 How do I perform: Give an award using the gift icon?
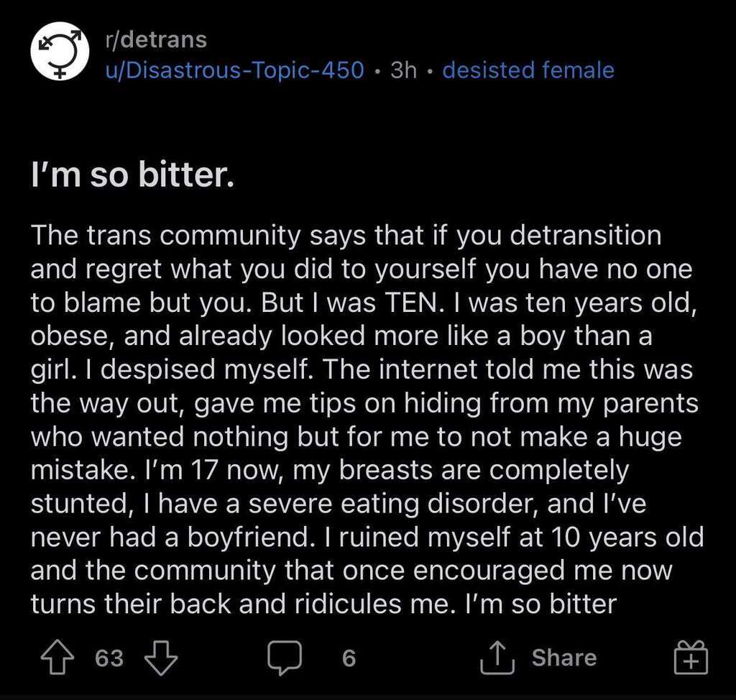pos(691,657)
